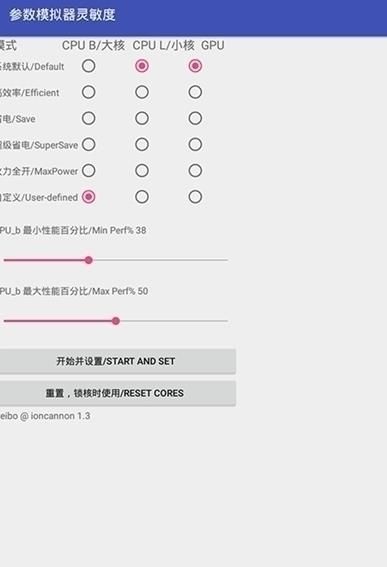
Task: Select Default radio under CPU L column
Action: (x=142, y=66)
